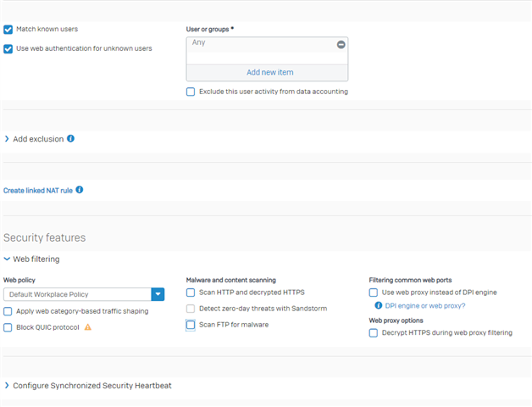Screen dimensions: 532x407
Task: Enable Use web proxy instead of DPI engine
Action: point(374,293)
